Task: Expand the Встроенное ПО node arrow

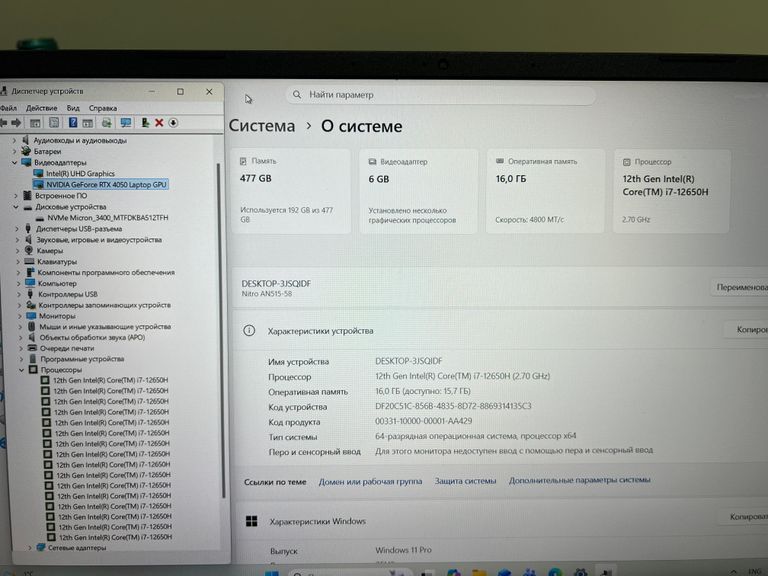Action: [x=16, y=195]
